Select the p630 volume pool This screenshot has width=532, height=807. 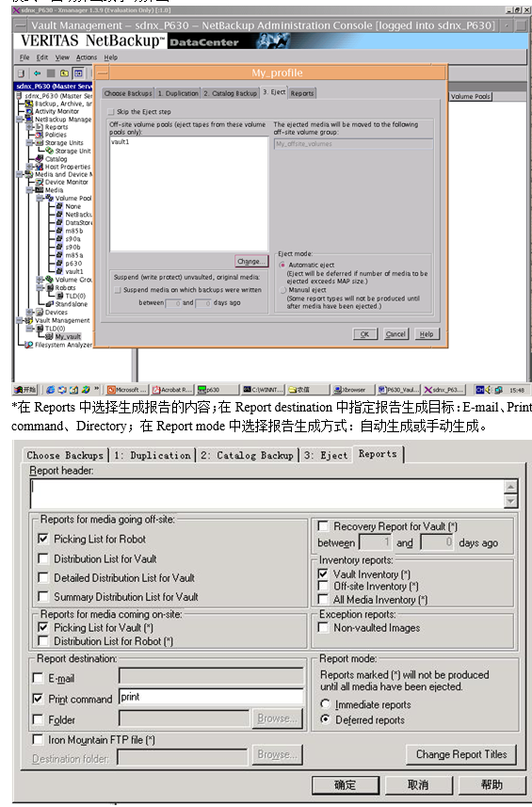(73, 263)
